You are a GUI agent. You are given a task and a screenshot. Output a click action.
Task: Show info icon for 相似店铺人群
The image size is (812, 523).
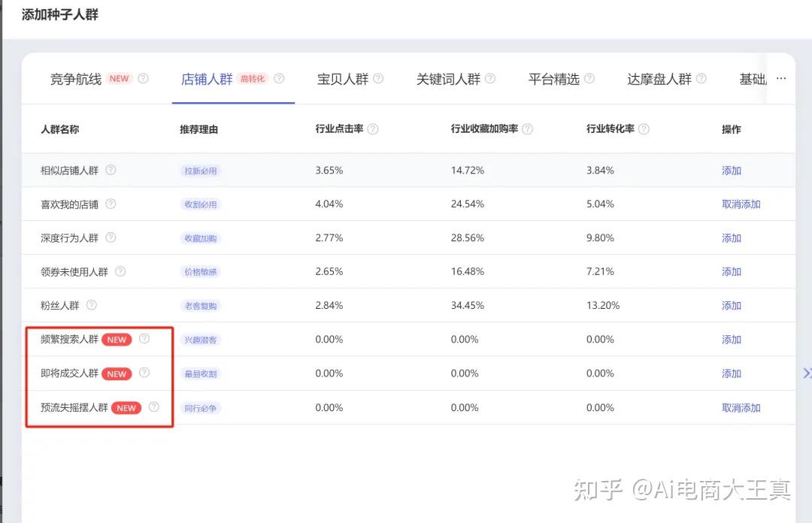(111, 170)
